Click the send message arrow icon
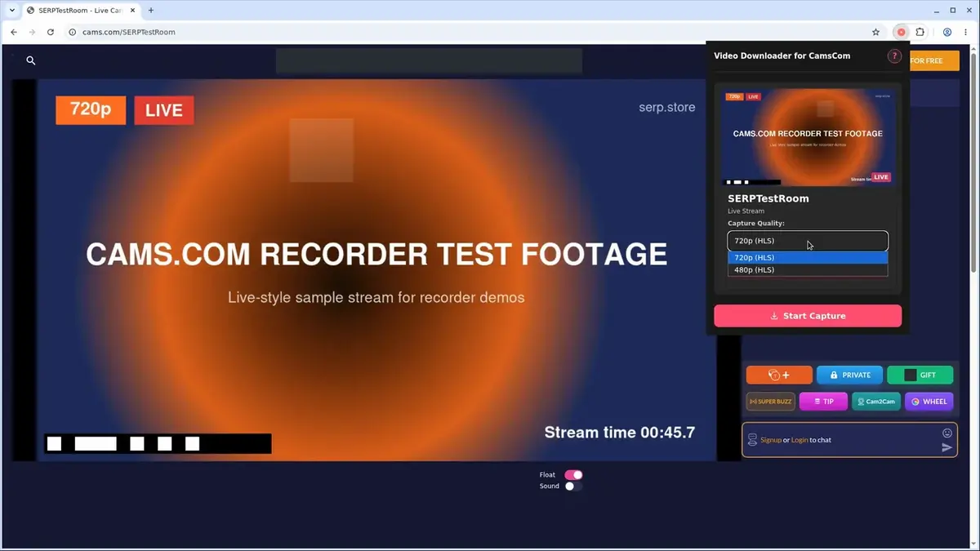Image resolution: width=980 pixels, height=551 pixels. pyautogui.click(x=947, y=447)
